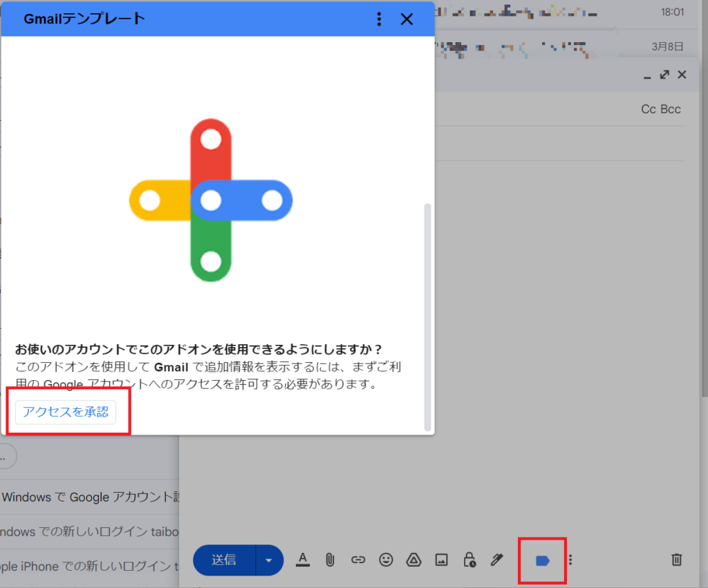
Task: Attach a file with paperclip icon
Action: (x=330, y=560)
